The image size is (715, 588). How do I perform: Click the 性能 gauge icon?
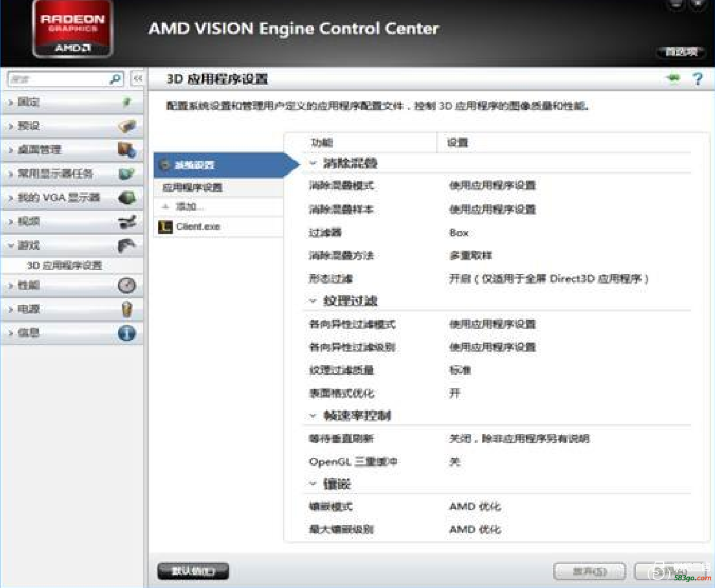(x=127, y=286)
